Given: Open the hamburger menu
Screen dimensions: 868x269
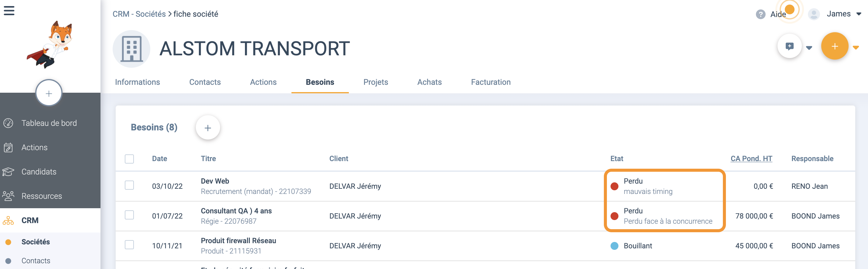Looking at the screenshot, I should tap(9, 11).
